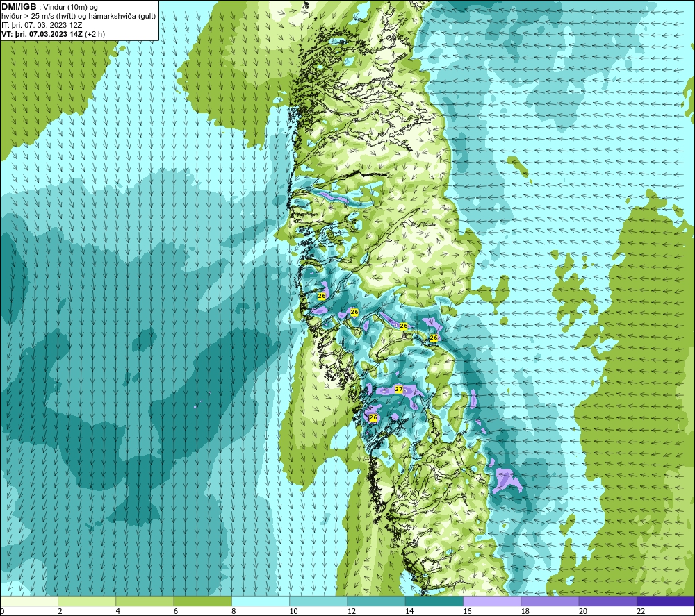Click the scale number 6 on the color bar

coord(176,611)
